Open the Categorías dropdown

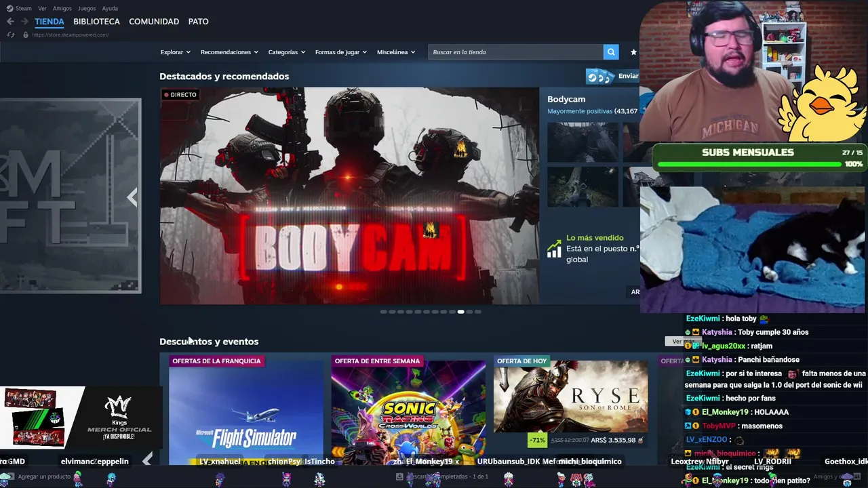click(287, 52)
